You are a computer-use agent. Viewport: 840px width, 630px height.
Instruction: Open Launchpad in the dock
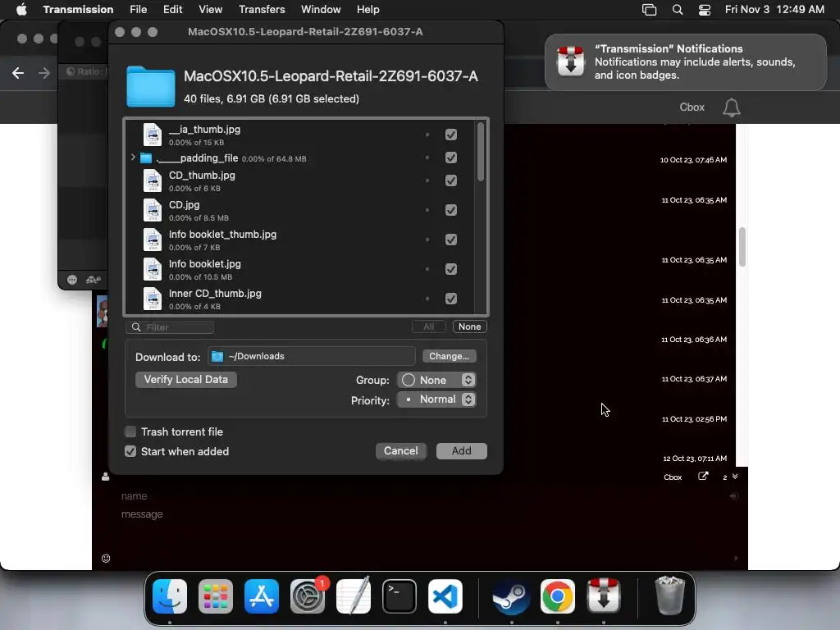216,596
